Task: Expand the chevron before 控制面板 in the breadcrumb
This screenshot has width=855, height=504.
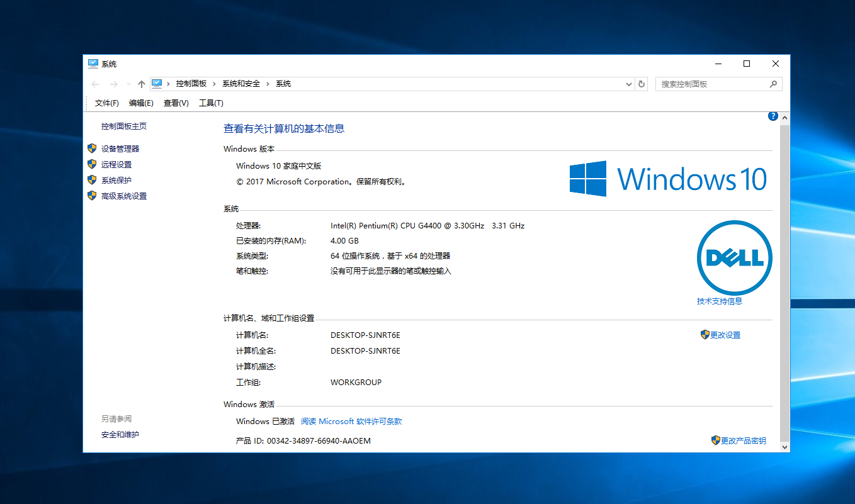Action: pos(168,84)
